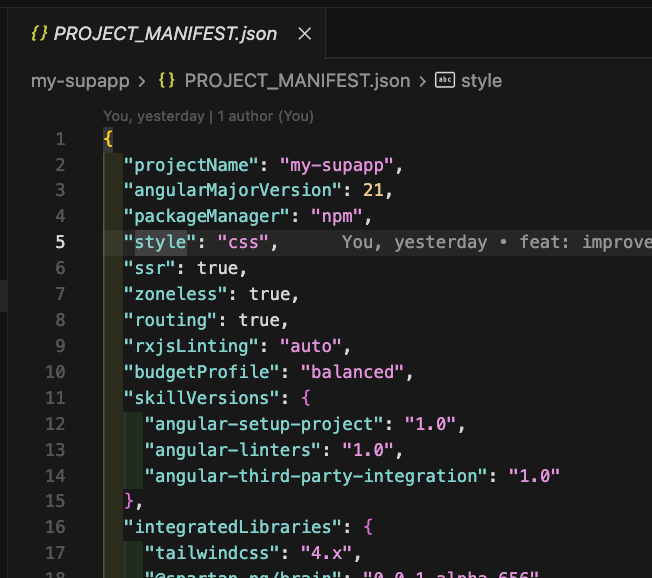Click the abc string icon in breadcrumb

(445, 80)
